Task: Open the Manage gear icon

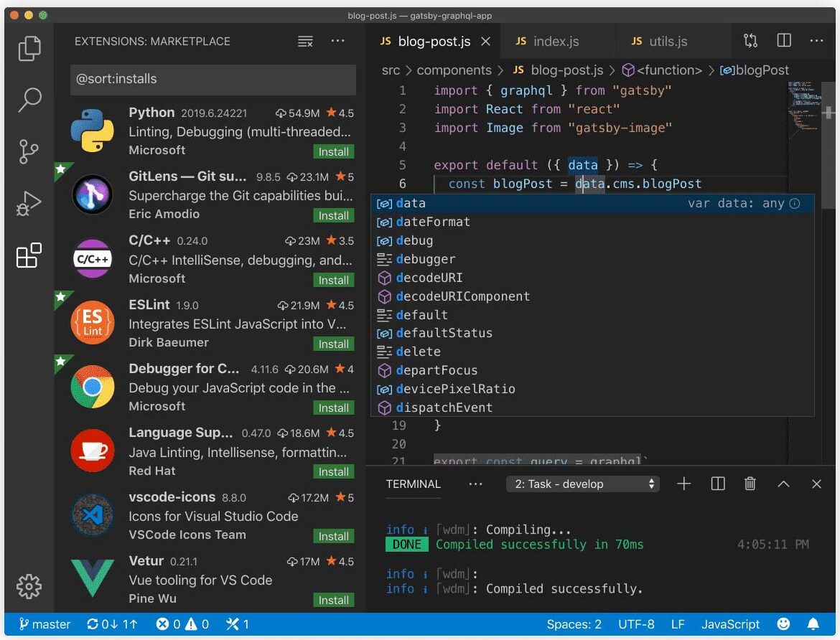Action: [x=29, y=586]
